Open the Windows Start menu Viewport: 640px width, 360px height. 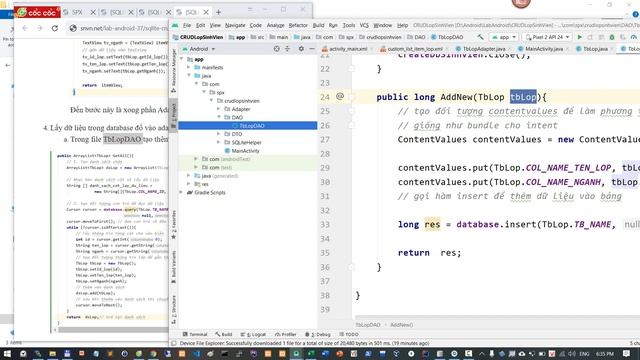click(7, 353)
